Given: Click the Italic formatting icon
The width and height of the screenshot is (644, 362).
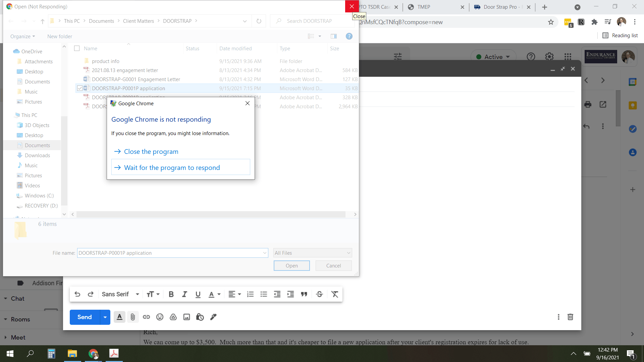Looking at the screenshot, I should tap(184, 294).
